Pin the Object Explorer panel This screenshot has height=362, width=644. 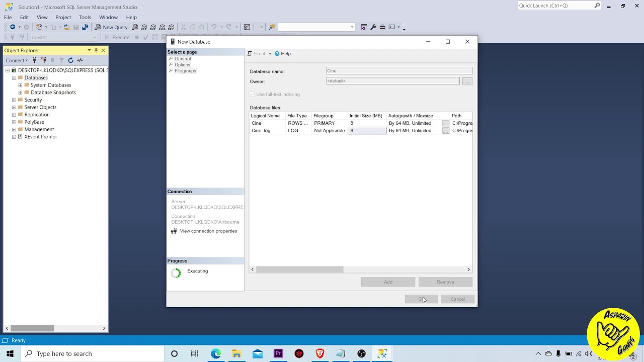96,50
